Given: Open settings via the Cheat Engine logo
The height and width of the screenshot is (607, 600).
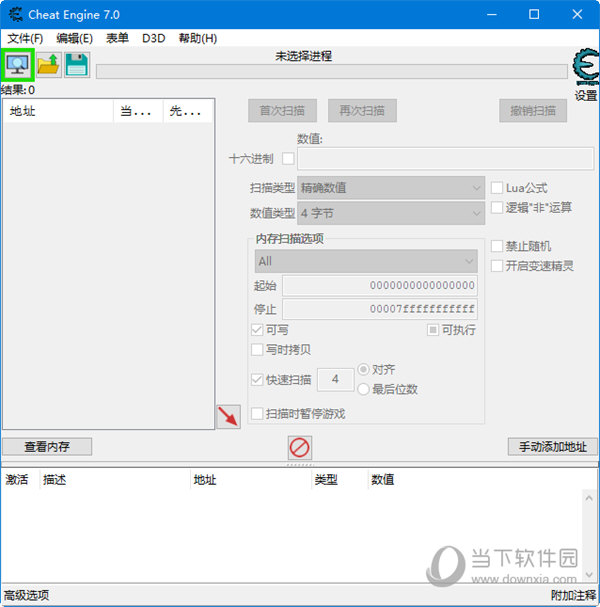Looking at the screenshot, I should click(586, 67).
